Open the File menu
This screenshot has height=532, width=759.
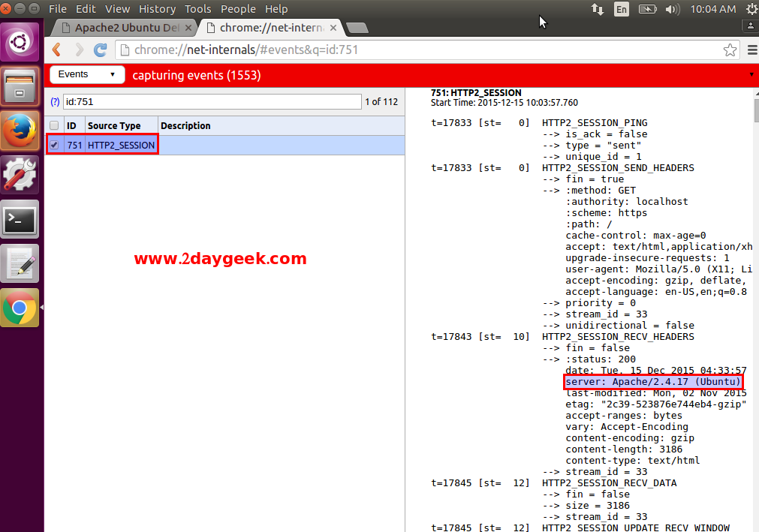[58, 9]
